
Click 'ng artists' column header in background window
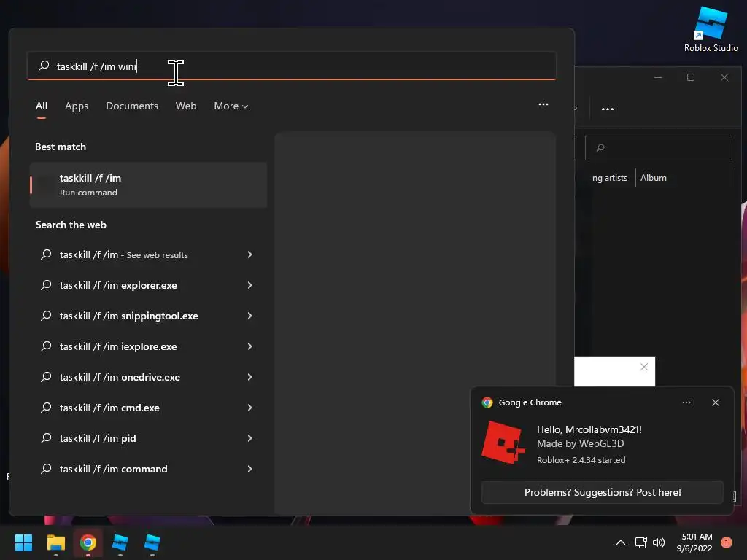(609, 178)
